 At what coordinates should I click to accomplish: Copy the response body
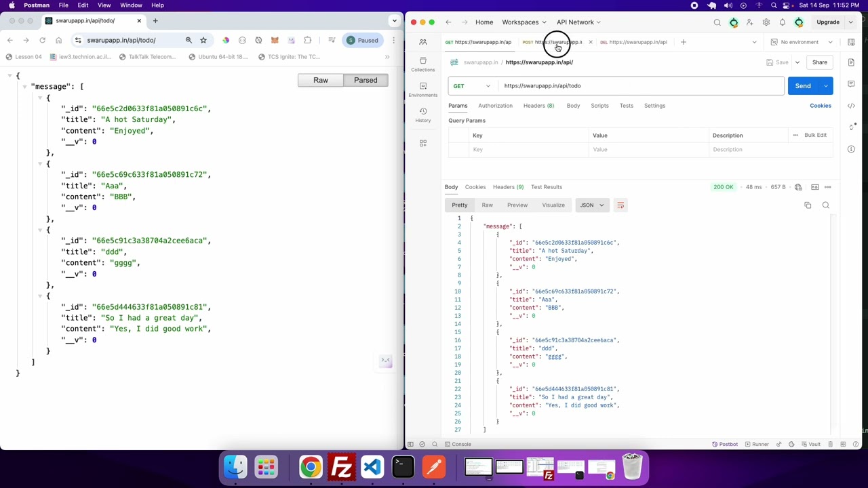point(808,205)
